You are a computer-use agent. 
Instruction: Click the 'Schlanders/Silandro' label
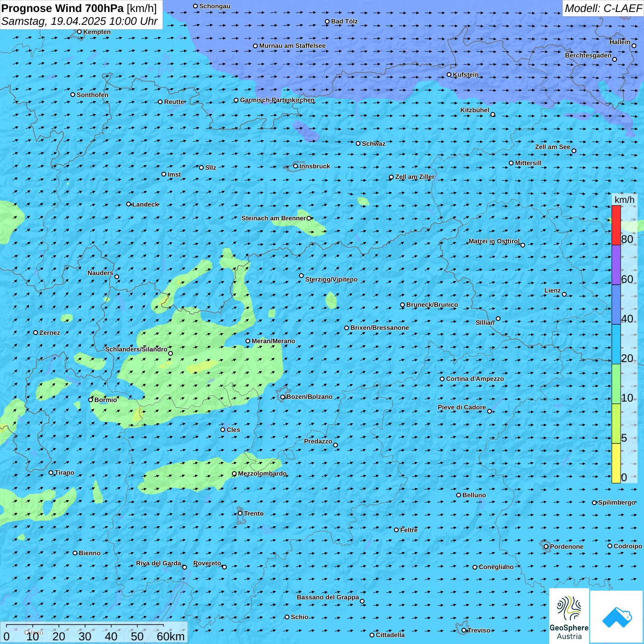pyautogui.click(x=136, y=349)
